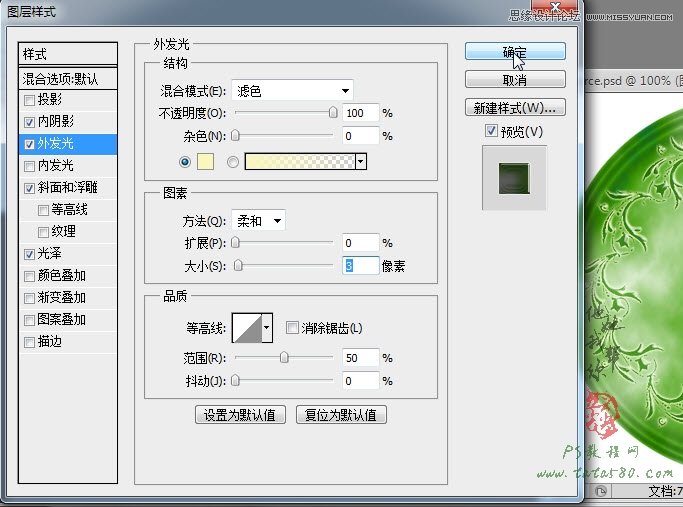Enable the 内发光 inner glow checkbox
Viewport: 683px width, 507px height.
(x=29, y=166)
